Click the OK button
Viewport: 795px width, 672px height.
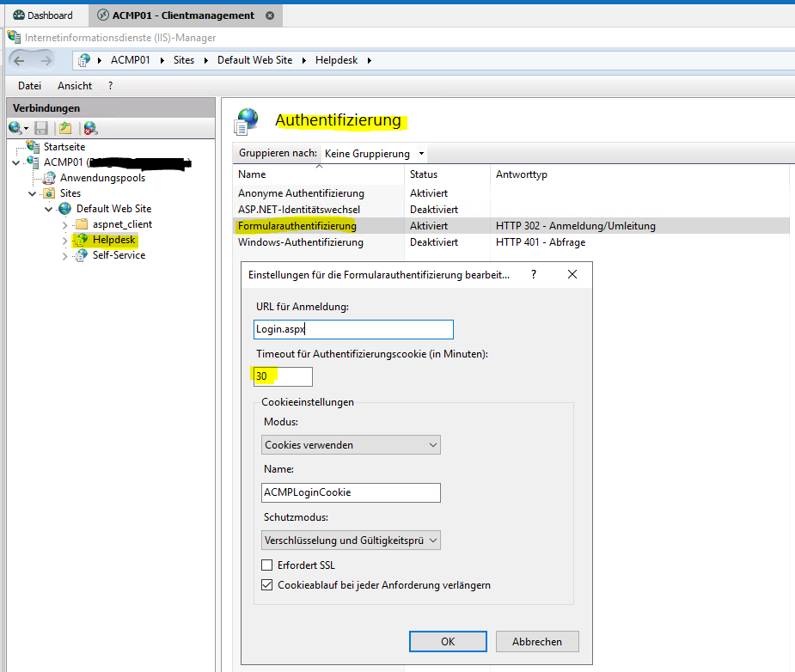pos(448,642)
